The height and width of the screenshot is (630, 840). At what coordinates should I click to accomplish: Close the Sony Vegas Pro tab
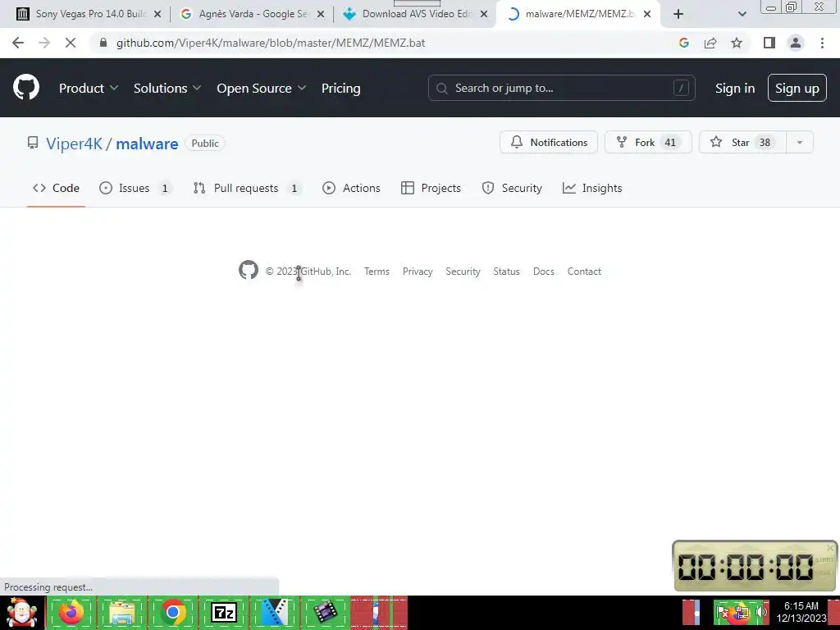157,14
